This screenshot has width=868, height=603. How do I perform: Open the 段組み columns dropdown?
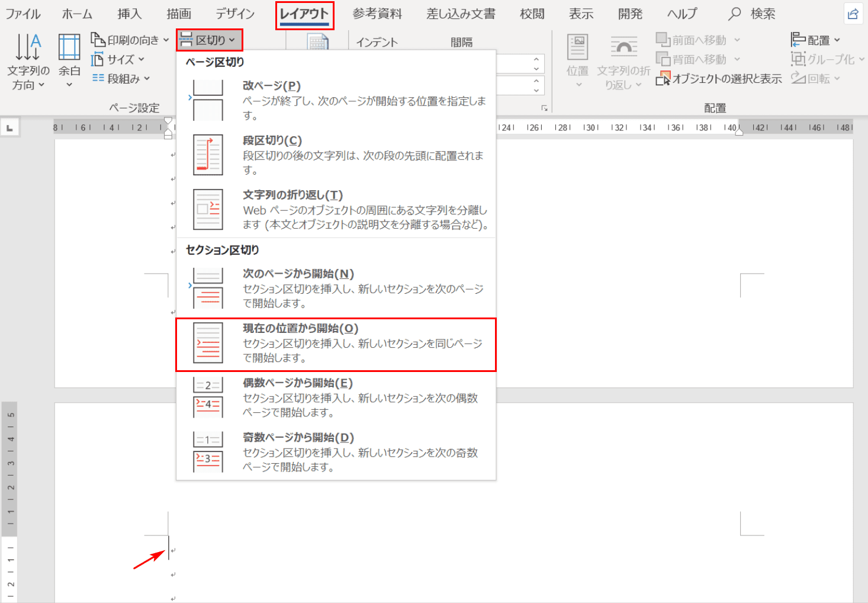pos(121,78)
